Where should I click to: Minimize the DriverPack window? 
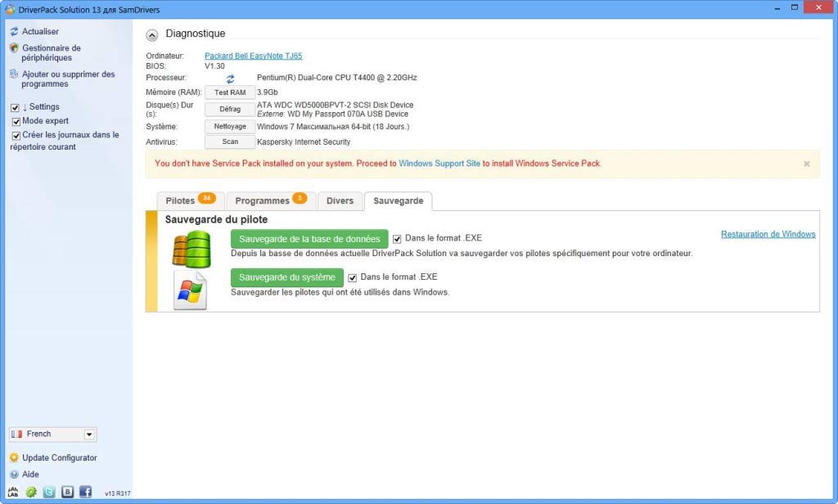pyautogui.click(x=777, y=8)
